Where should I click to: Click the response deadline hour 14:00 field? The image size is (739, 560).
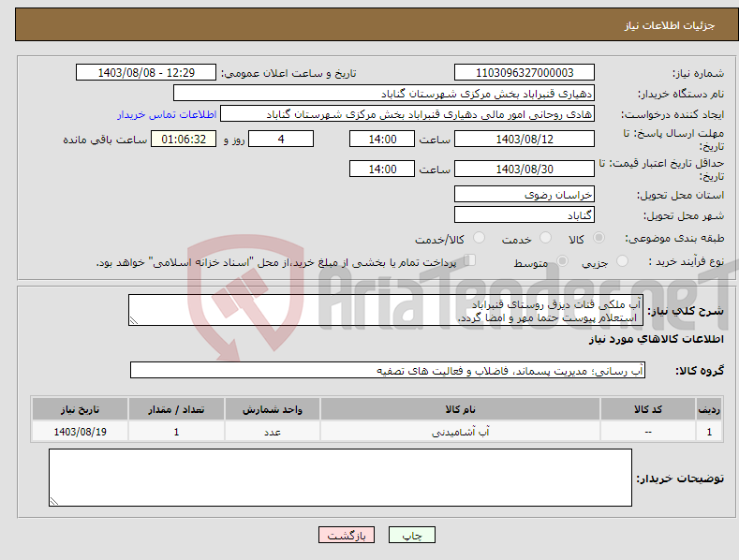click(382, 139)
